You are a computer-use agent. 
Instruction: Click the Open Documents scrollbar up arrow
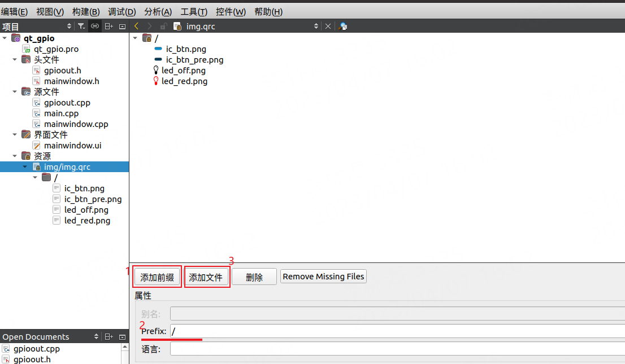[x=125, y=347]
